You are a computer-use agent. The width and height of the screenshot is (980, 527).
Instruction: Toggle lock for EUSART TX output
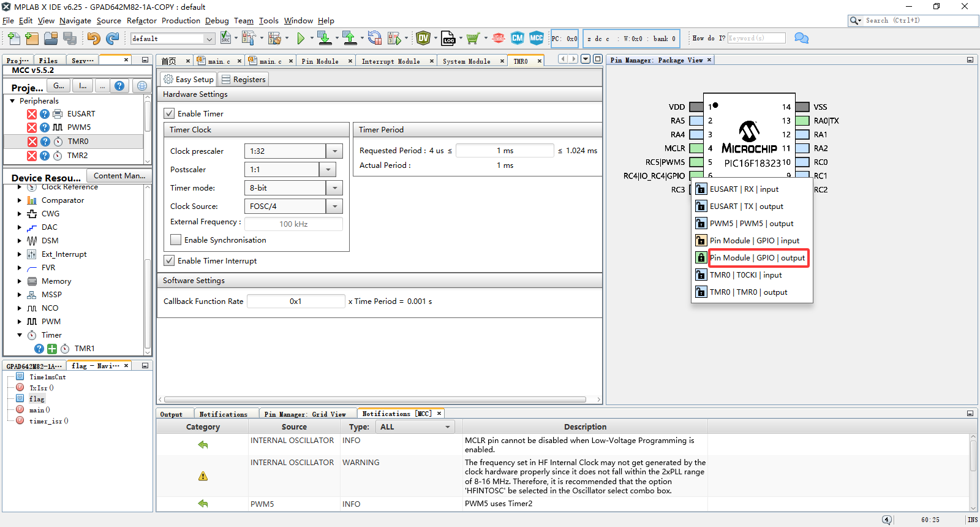click(701, 207)
